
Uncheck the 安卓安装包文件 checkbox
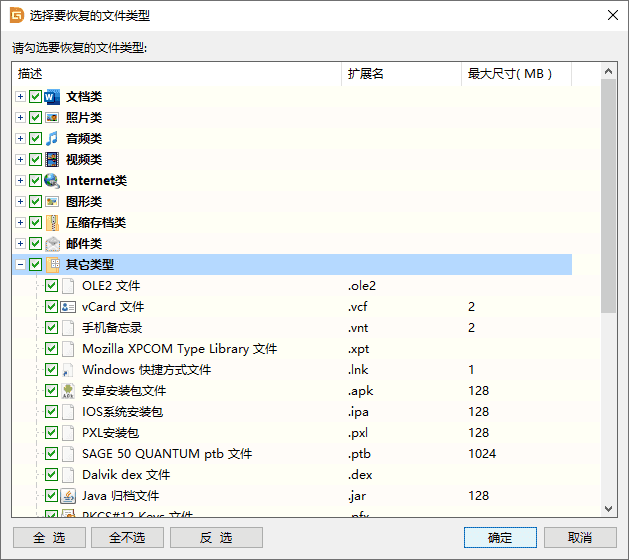(51, 391)
